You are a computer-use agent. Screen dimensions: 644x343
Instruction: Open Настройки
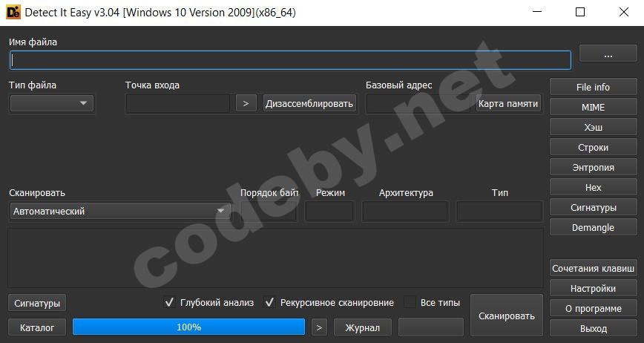click(x=593, y=288)
